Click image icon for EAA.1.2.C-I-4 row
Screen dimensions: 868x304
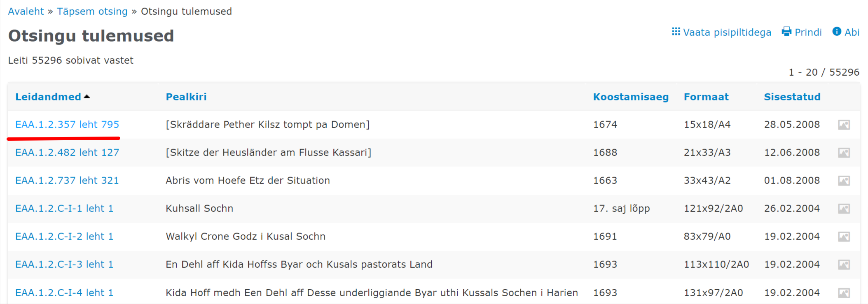click(x=844, y=292)
